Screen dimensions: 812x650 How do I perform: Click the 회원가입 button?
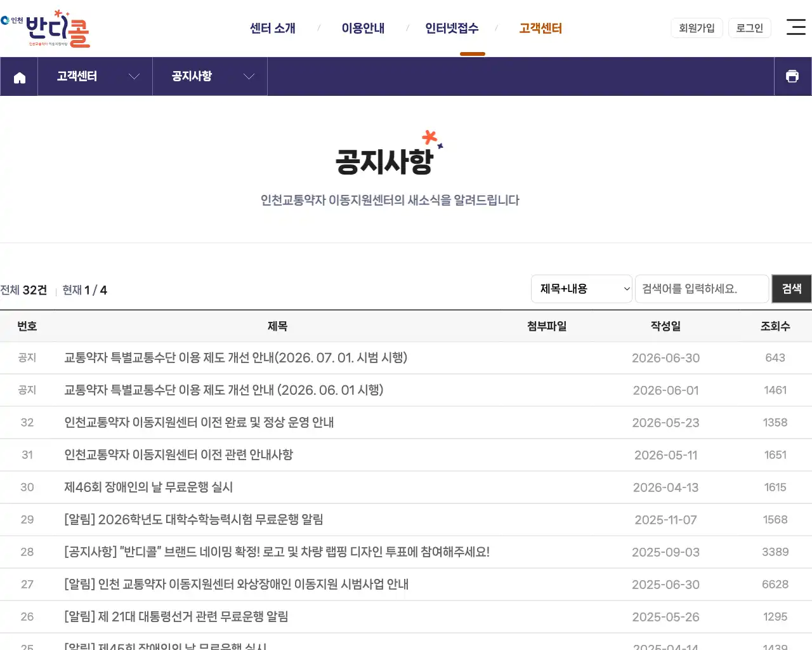pos(697,28)
